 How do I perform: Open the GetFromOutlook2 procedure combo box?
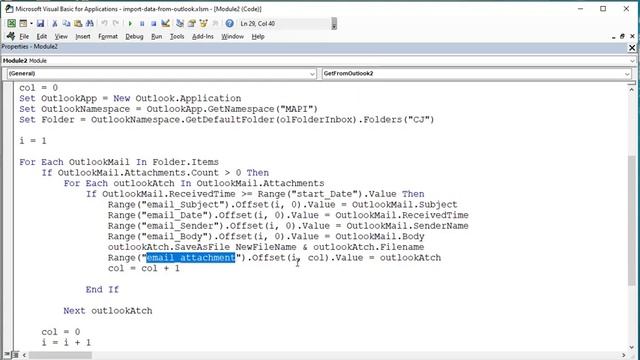click(x=476, y=73)
